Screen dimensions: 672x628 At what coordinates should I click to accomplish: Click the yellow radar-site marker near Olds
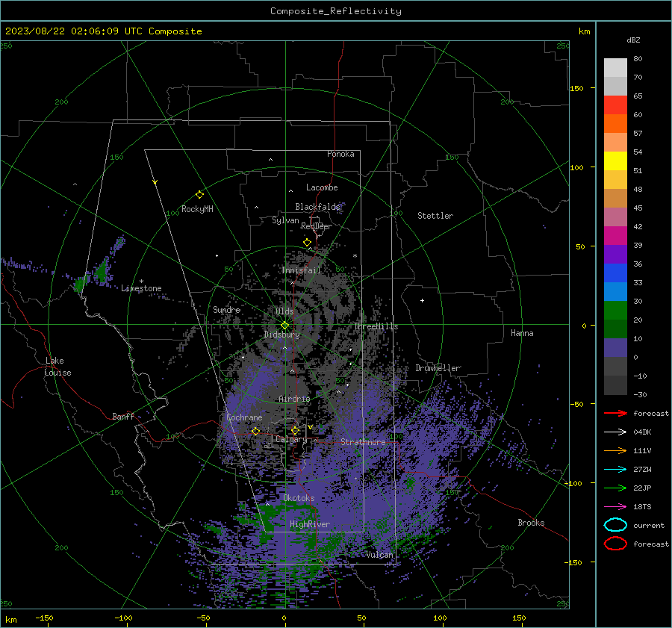(284, 326)
